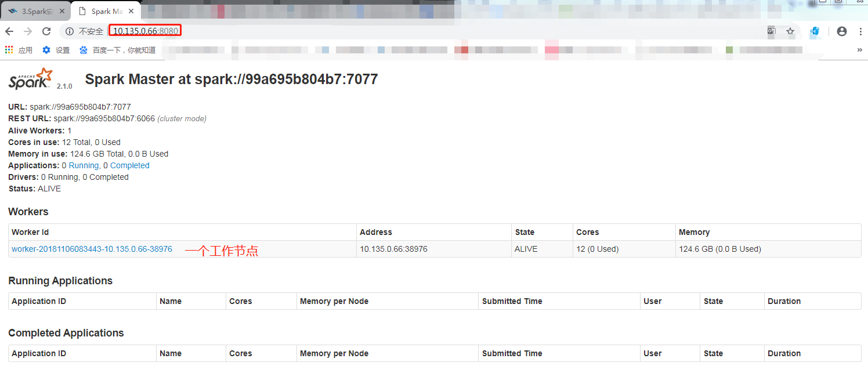The width and height of the screenshot is (868, 391).
Task: View site info next to 不安全
Action: (x=70, y=31)
